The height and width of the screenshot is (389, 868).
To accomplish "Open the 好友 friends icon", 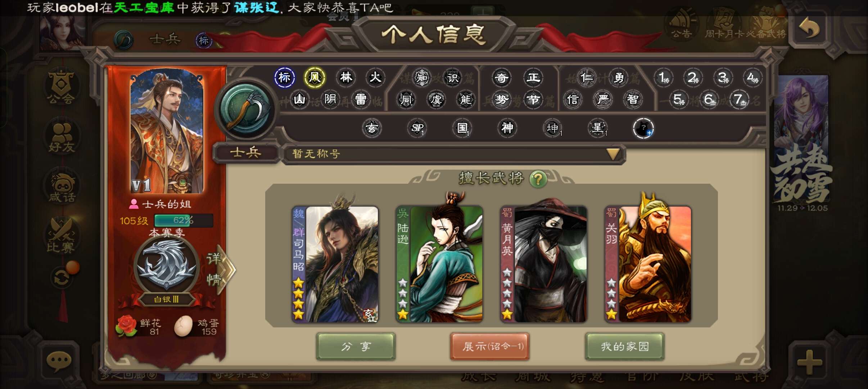I will tap(62, 137).
